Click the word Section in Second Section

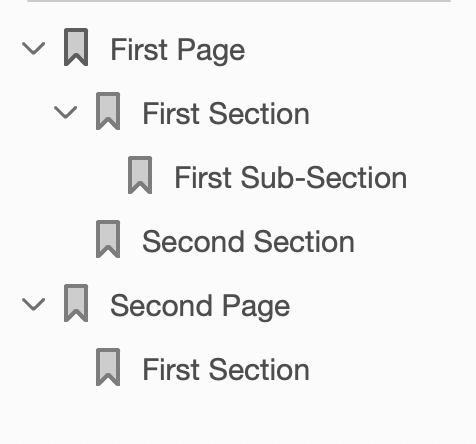[x=304, y=242]
